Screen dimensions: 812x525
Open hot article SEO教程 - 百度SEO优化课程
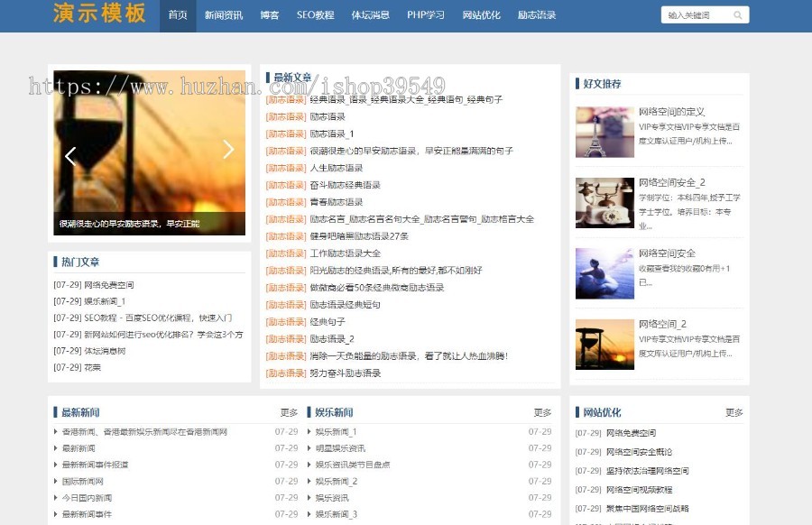click(x=158, y=318)
